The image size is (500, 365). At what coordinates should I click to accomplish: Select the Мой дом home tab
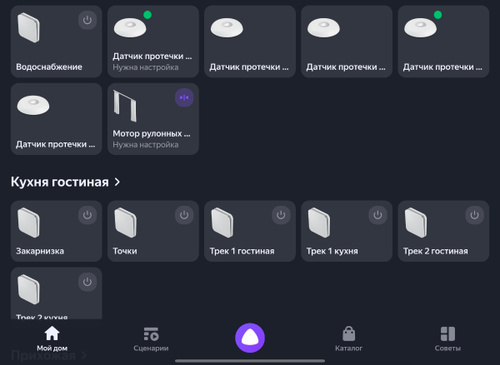(x=52, y=339)
